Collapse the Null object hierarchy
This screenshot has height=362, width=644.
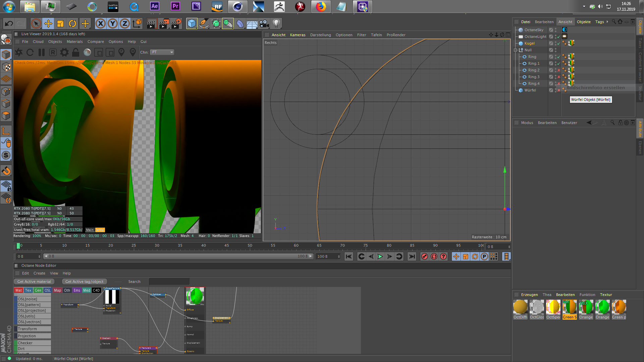coord(516,50)
